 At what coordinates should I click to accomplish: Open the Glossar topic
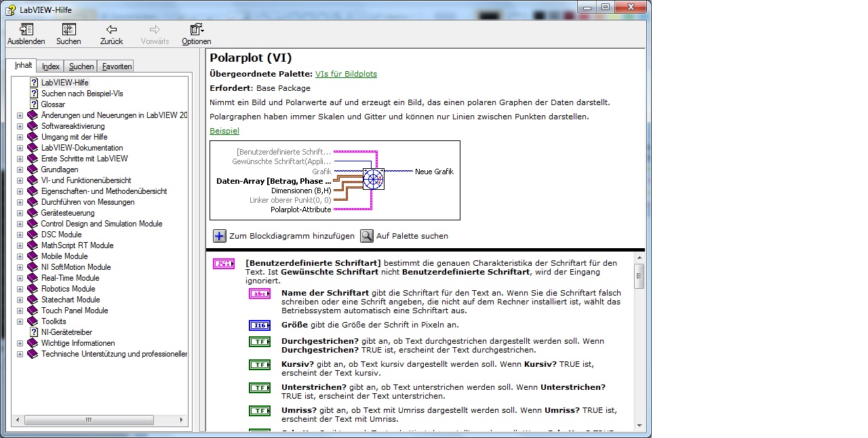(53, 104)
